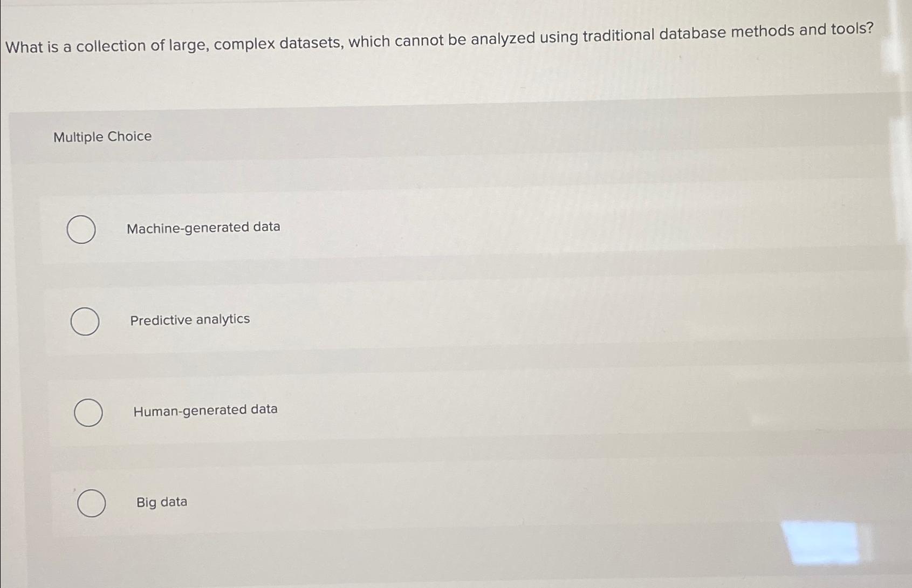Click the Human-generated data answer text

tap(205, 409)
